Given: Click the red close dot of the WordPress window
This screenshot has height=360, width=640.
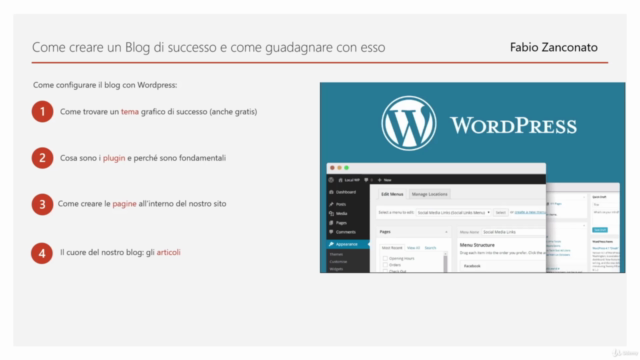Looking at the screenshot, I should click(x=332, y=168).
